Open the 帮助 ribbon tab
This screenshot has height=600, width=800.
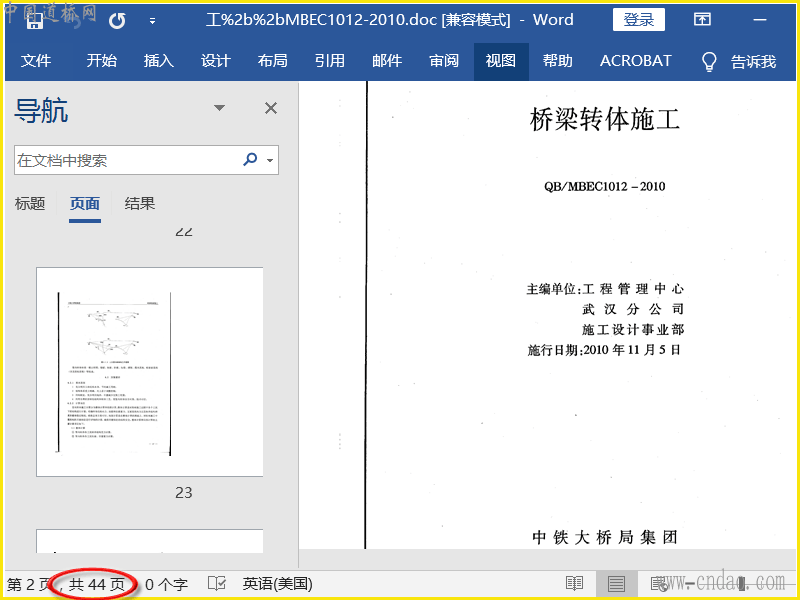(x=558, y=61)
